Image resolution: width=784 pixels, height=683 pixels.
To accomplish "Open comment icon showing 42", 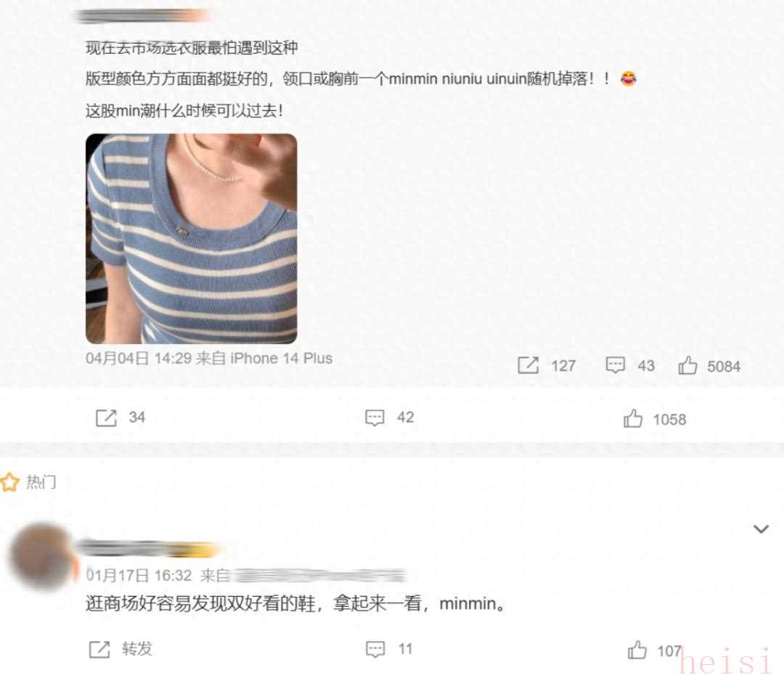I will (x=375, y=417).
